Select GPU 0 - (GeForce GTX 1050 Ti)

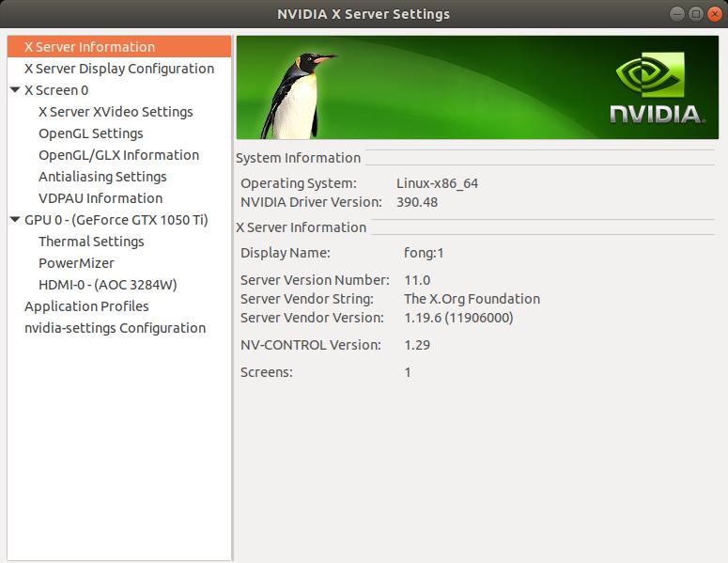point(116,220)
